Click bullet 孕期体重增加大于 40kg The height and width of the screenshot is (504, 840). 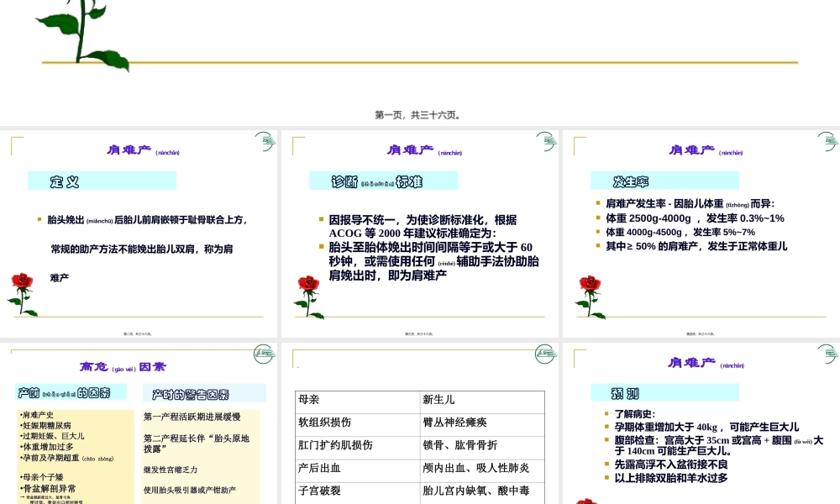pyautogui.click(x=706, y=427)
